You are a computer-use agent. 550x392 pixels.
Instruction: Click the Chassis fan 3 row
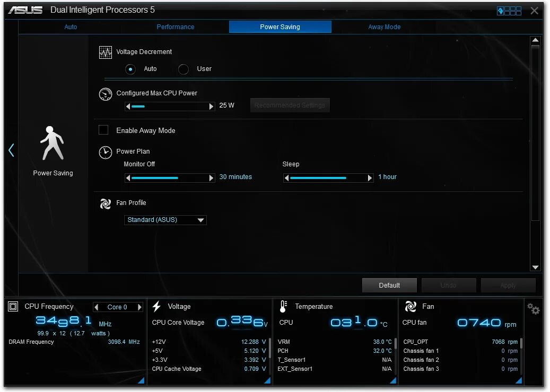point(460,369)
